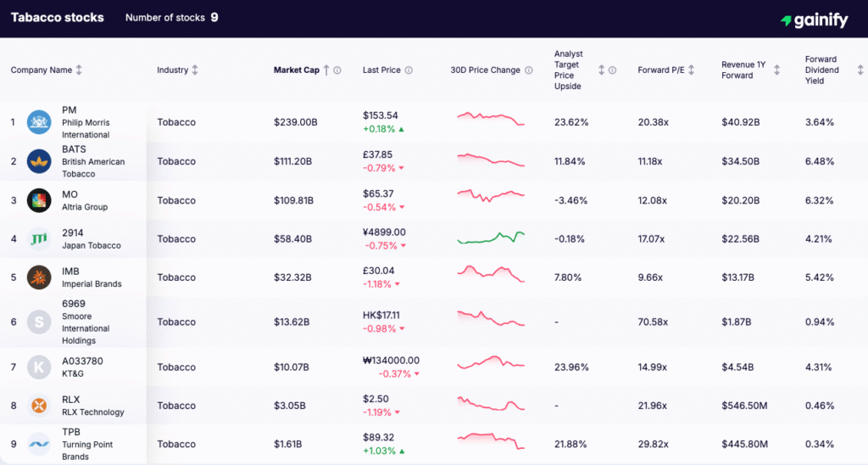Click the Philip Morris International logo icon
This screenshot has height=465, width=868.
pos(39,122)
